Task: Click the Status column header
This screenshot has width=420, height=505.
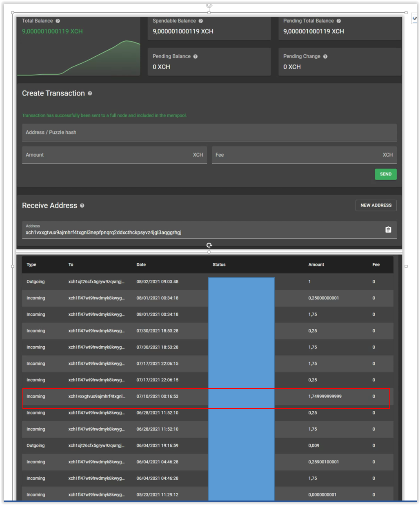Action: point(219,265)
